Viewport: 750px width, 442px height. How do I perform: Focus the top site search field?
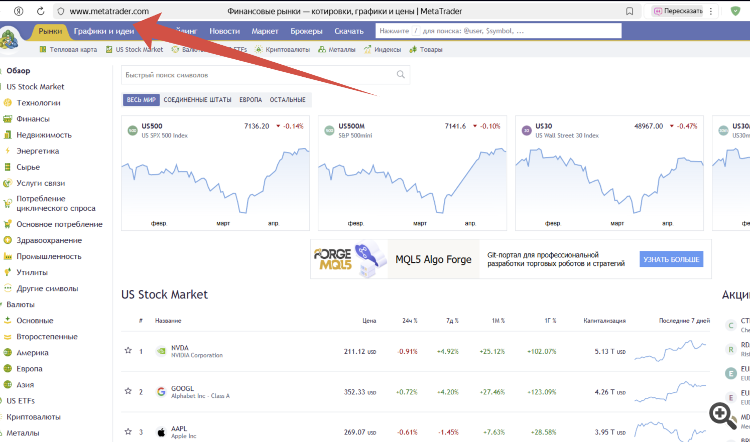pyautogui.click(x=498, y=31)
